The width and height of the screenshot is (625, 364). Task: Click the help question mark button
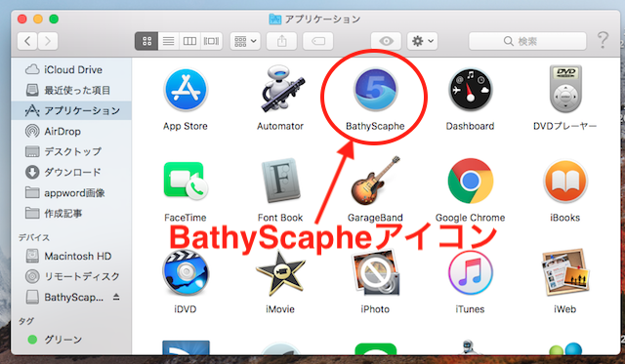[x=603, y=41]
